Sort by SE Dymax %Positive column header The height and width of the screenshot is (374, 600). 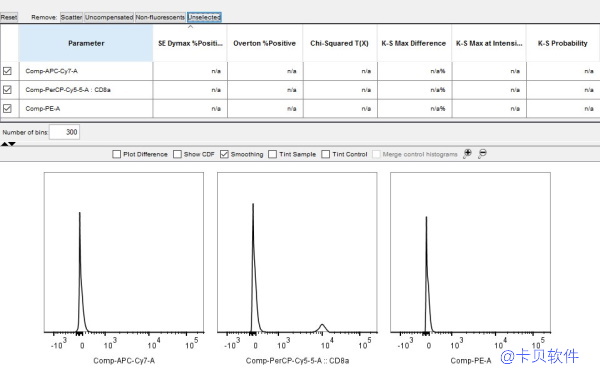tap(190, 43)
